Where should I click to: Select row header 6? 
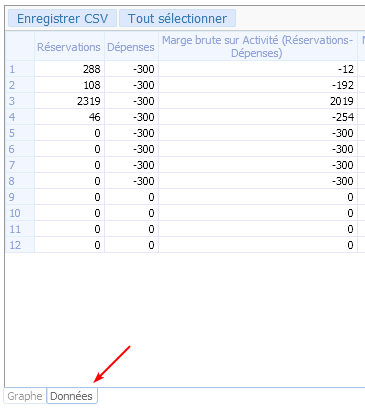coord(20,149)
